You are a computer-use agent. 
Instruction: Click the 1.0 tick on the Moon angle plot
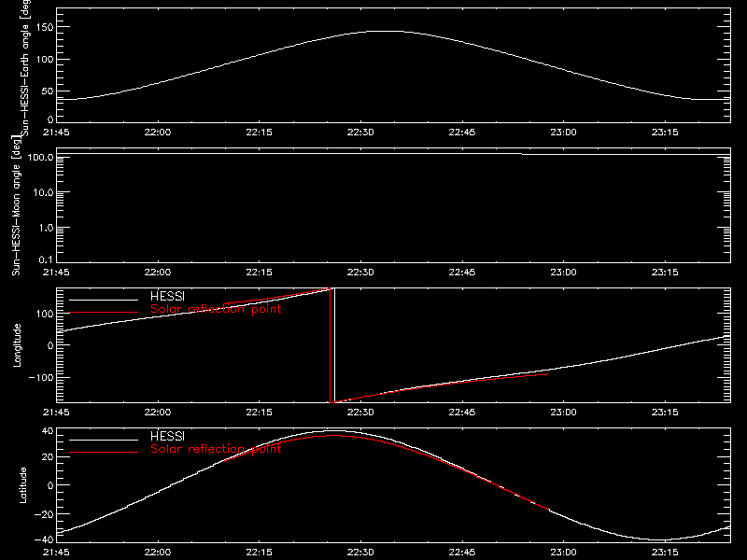[x=46, y=228]
